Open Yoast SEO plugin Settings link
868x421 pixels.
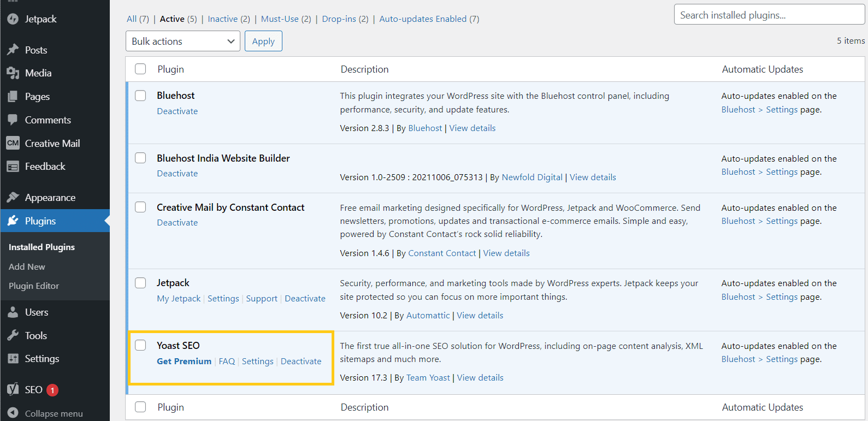258,361
